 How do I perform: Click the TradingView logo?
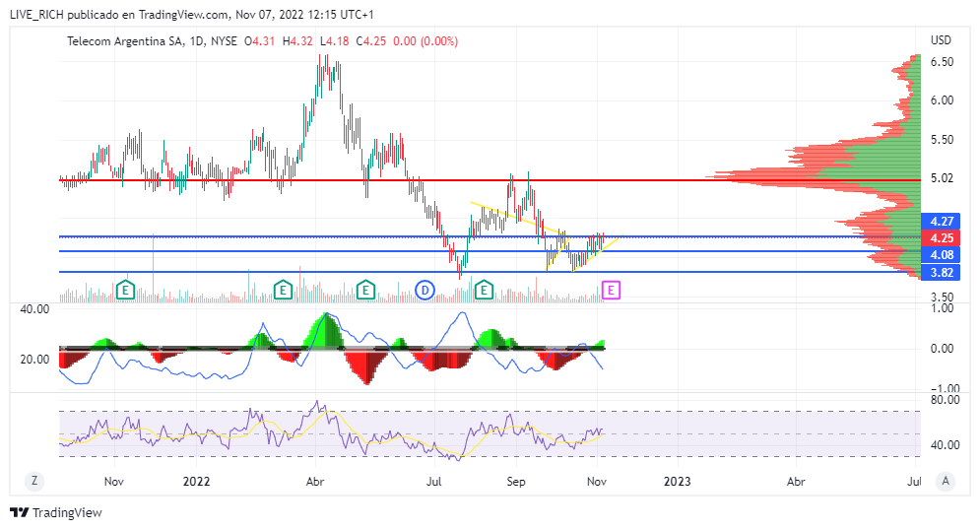pos(56,512)
